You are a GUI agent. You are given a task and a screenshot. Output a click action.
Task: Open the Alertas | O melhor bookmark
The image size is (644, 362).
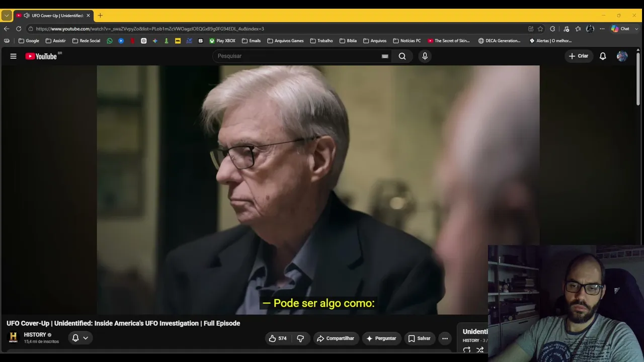pos(551,41)
